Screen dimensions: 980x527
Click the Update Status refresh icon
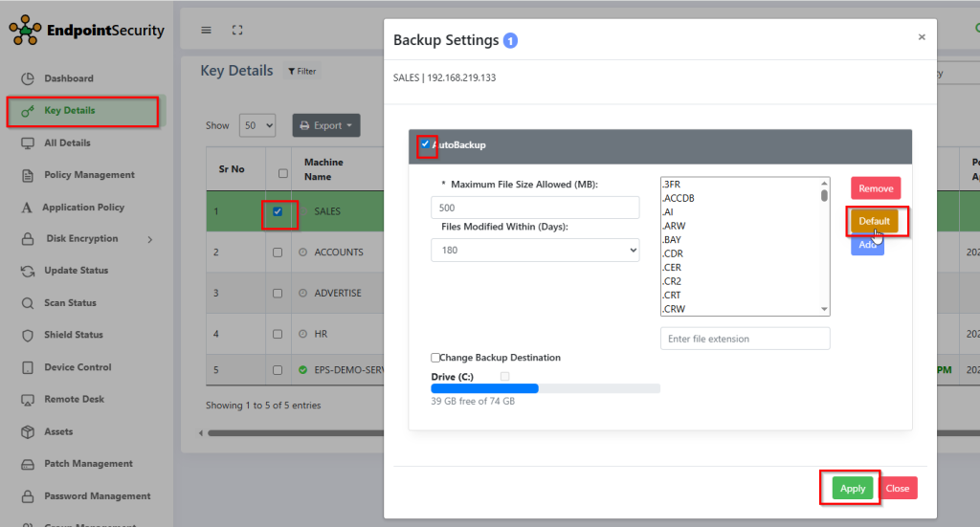point(28,272)
